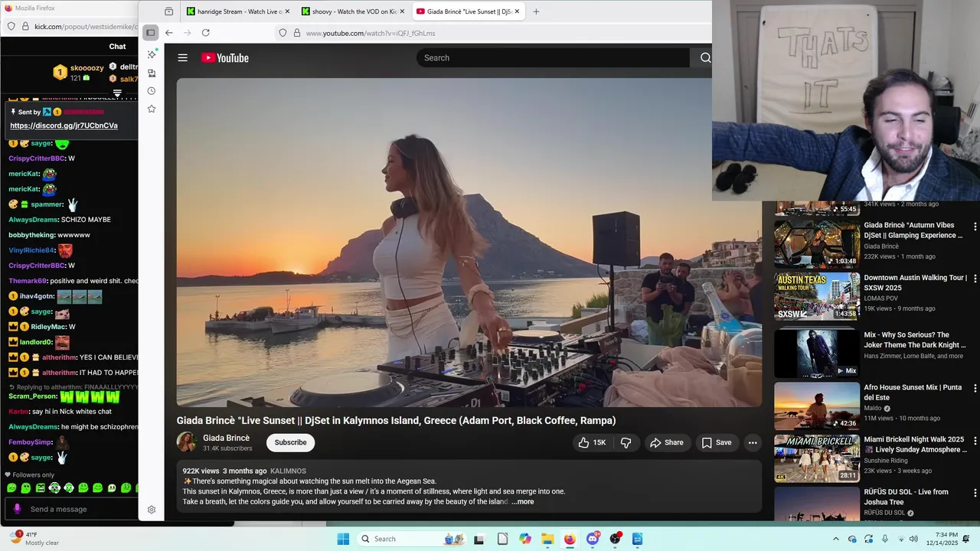The width and height of the screenshot is (980, 551).
Task: Open RÜFÜS DU SOL Live title
Action: 906,497
